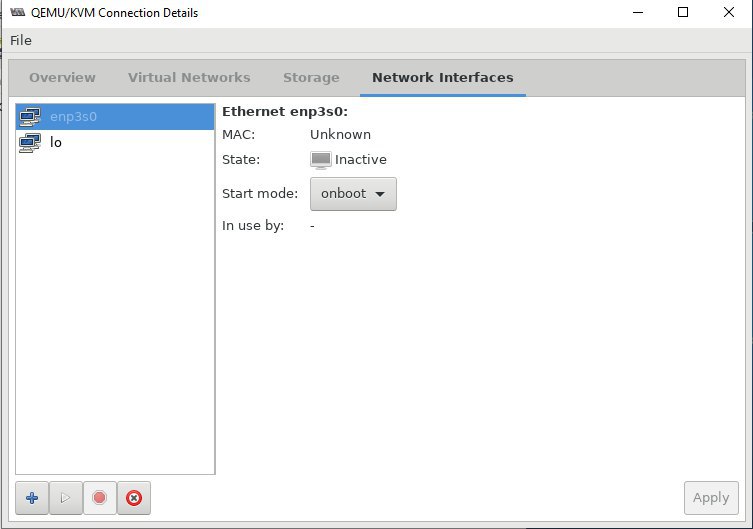Maximize the Connection Details window

tap(683, 12)
